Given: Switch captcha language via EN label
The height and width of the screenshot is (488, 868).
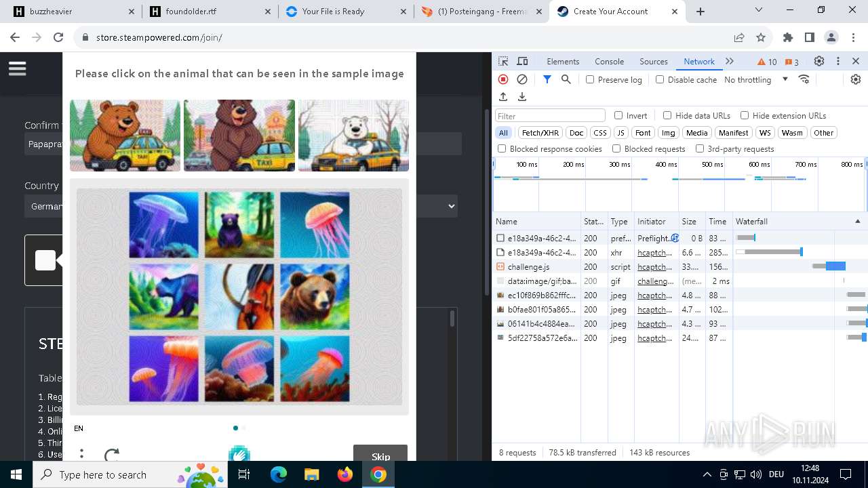Looking at the screenshot, I should click(79, 428).
